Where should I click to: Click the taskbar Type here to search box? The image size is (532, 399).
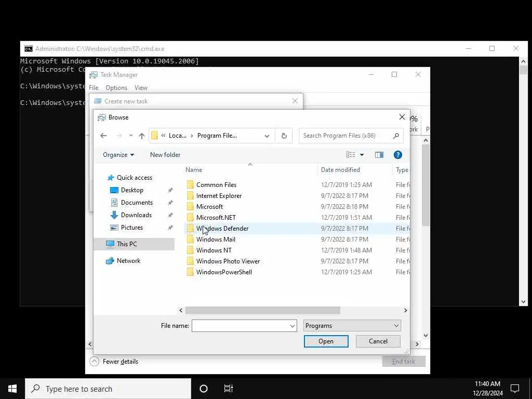(108, 389)
